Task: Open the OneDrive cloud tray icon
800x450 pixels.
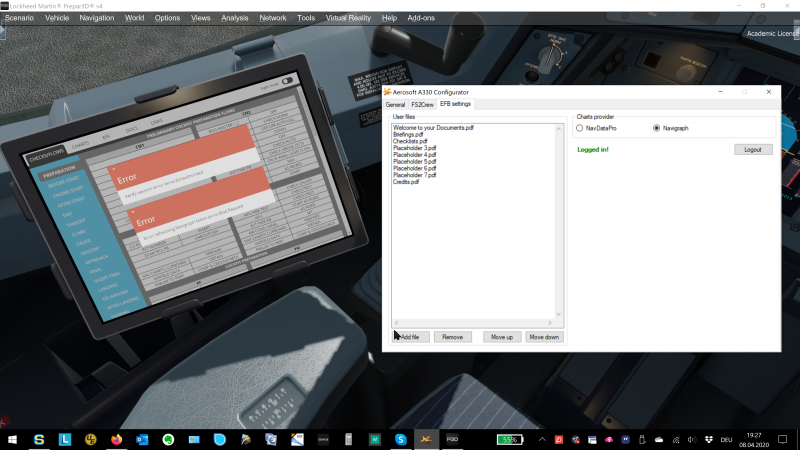Action: point(659,439)
